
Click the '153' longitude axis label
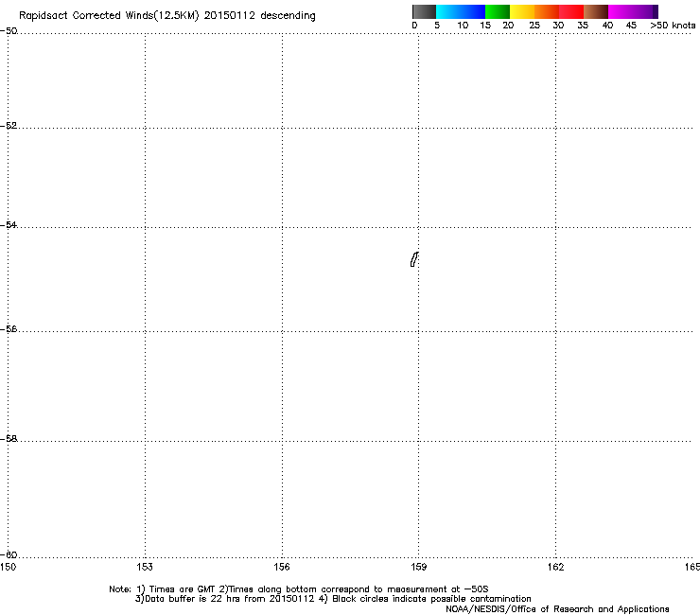click(x=145, y=567)
